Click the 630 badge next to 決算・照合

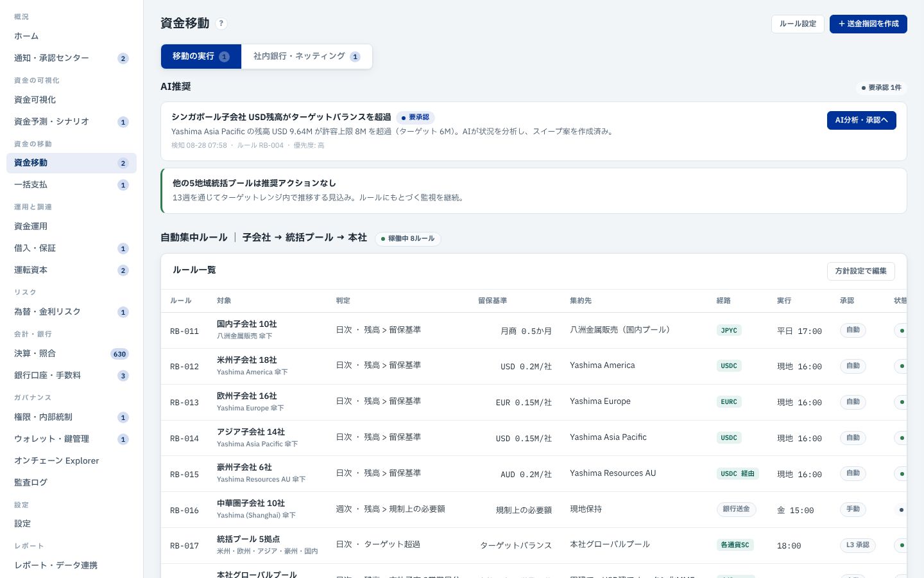click(119, 354)
